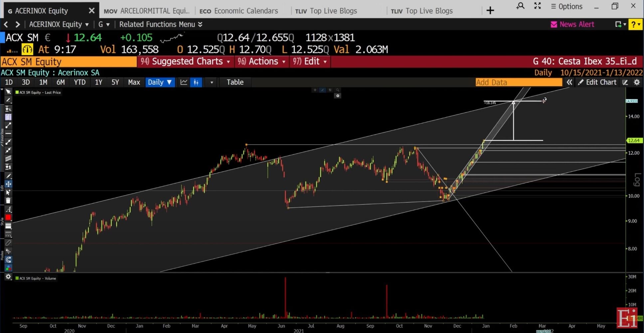Select the add-to-selection pointer tool

(x=8, y=192)
